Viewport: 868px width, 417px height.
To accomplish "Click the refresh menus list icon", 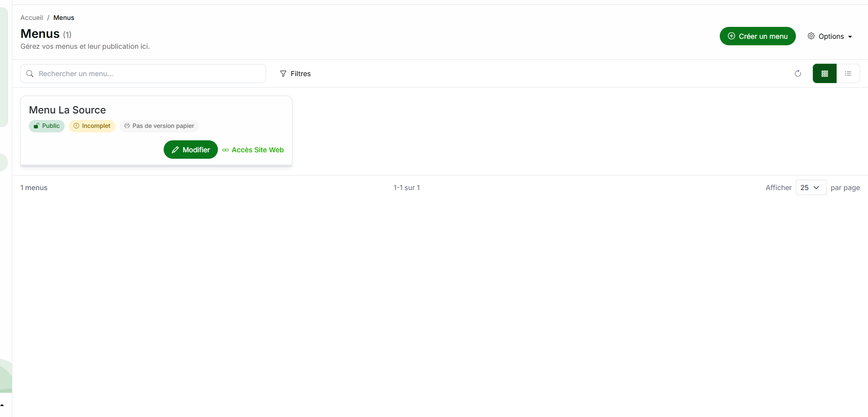I will coord(798,74).
